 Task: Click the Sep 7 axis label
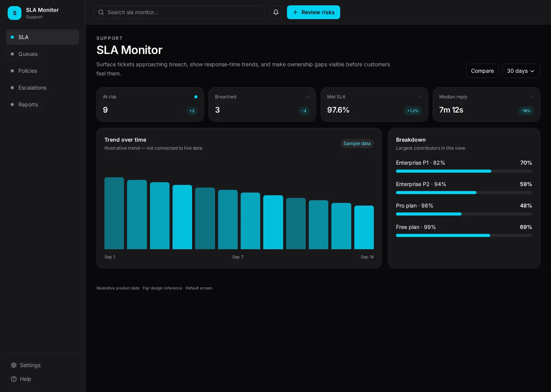point(238,257)
